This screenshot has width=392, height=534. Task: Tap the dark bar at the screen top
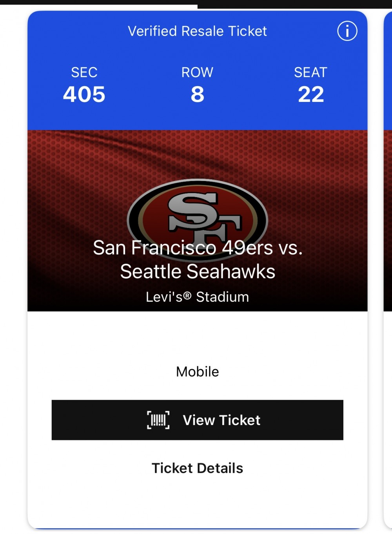294,4
